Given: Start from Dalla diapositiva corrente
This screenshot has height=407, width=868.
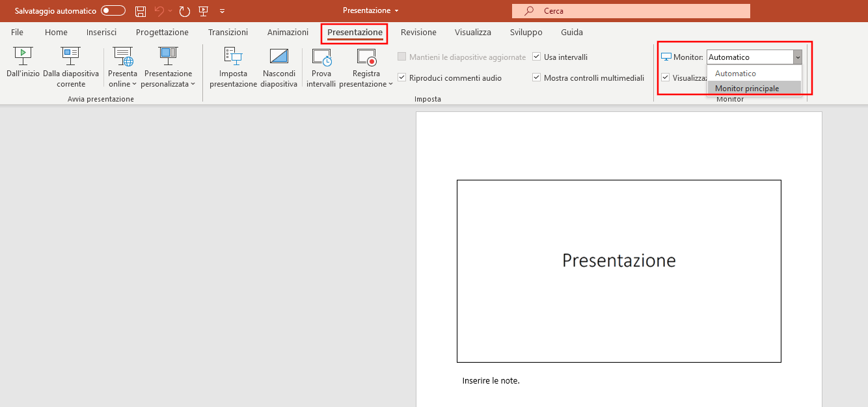Looking at the screenshot, I should point(71,68).
